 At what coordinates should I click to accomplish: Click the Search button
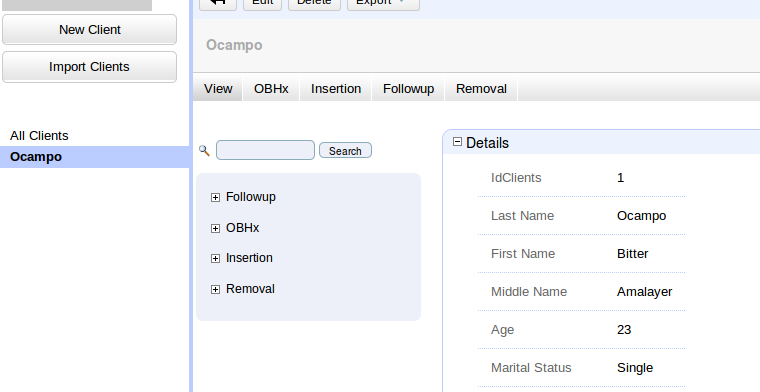[345, 151]
